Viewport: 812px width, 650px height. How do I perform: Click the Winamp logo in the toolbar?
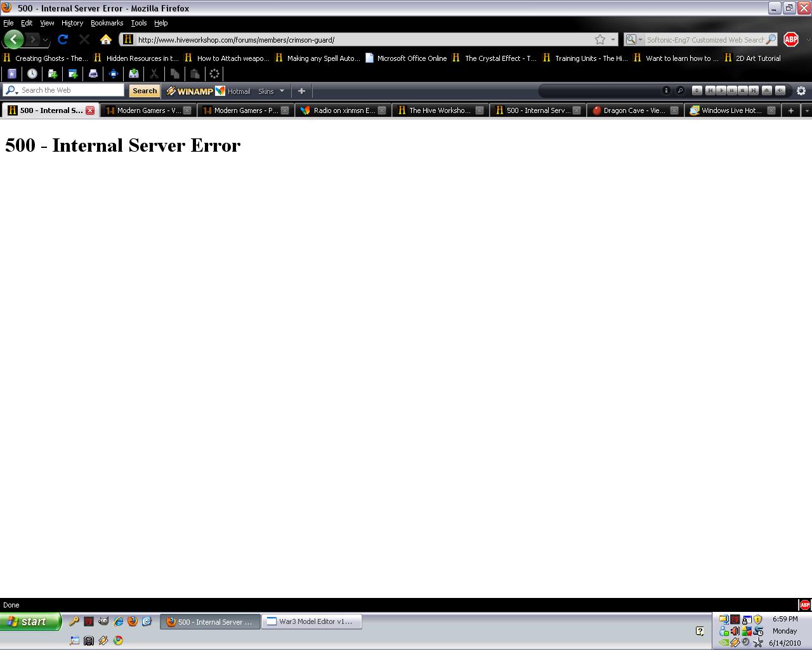pos(190,91)
